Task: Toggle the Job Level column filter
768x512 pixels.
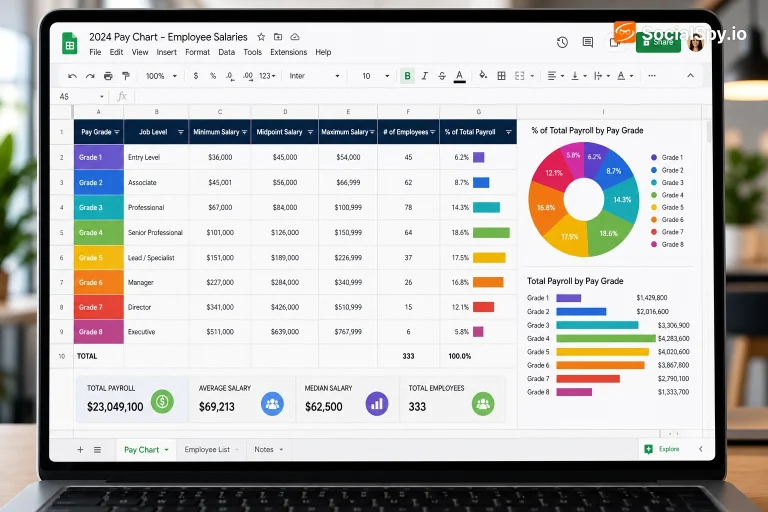Action: point(181,132)
